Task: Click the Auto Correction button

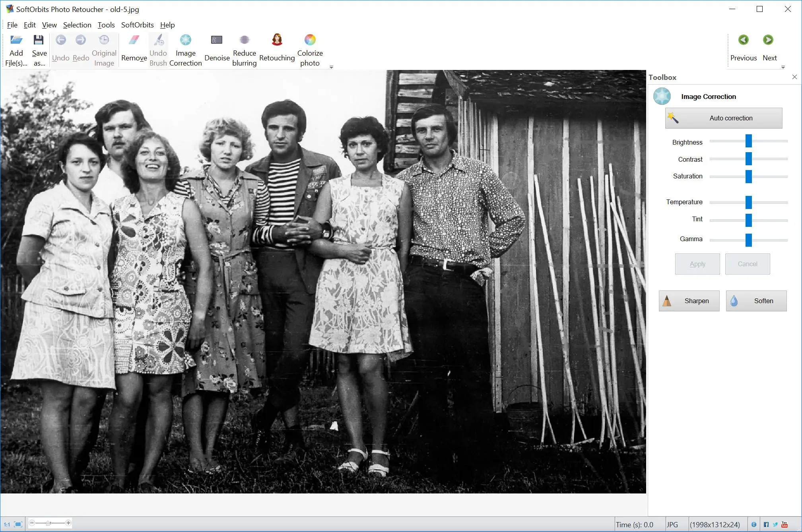Action: coord(723,118)
